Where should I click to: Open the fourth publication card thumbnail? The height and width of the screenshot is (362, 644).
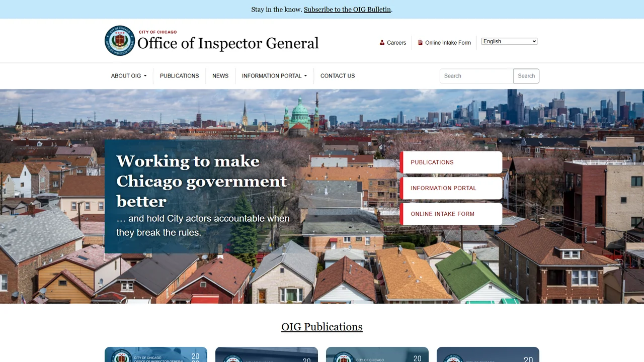point(488,354)
